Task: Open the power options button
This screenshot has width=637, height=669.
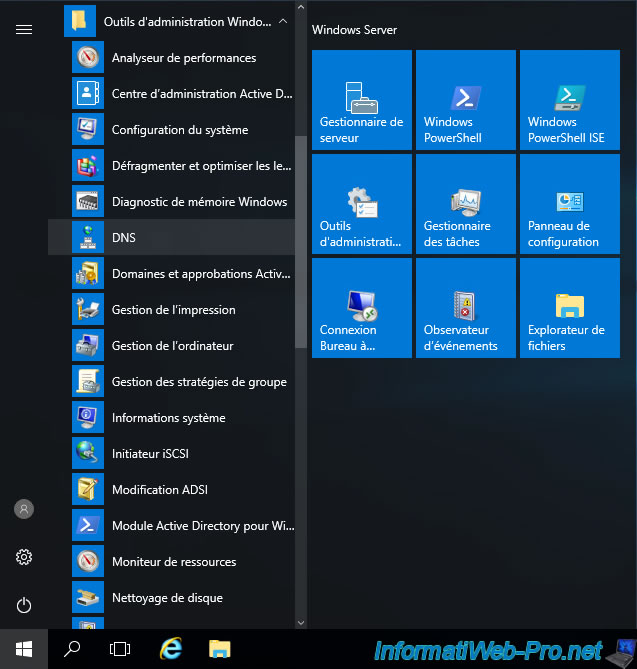Action: pos(24,605)
